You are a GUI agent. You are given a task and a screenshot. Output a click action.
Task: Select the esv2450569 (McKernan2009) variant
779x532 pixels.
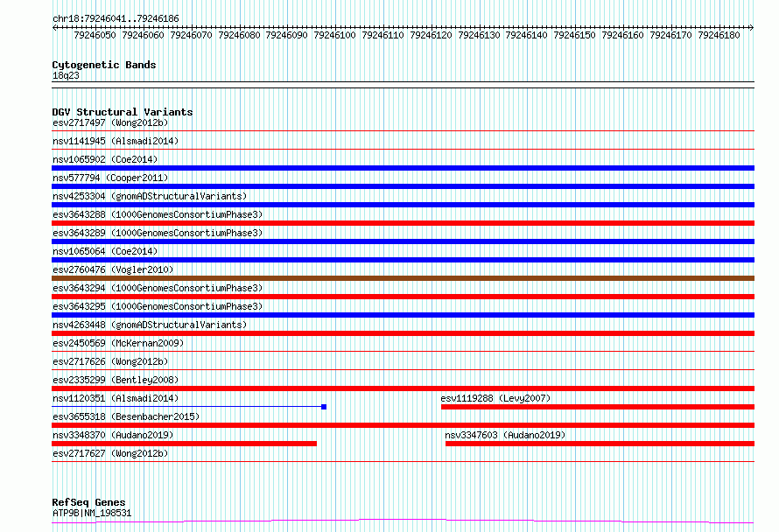tap(118, 343)
